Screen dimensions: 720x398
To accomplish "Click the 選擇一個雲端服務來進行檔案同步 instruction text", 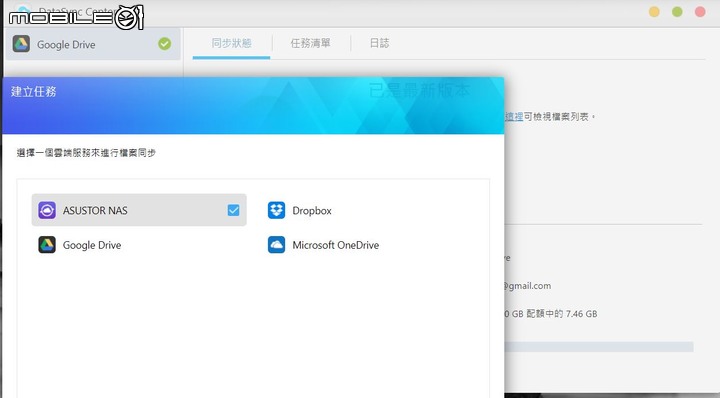I will (86, 153).
